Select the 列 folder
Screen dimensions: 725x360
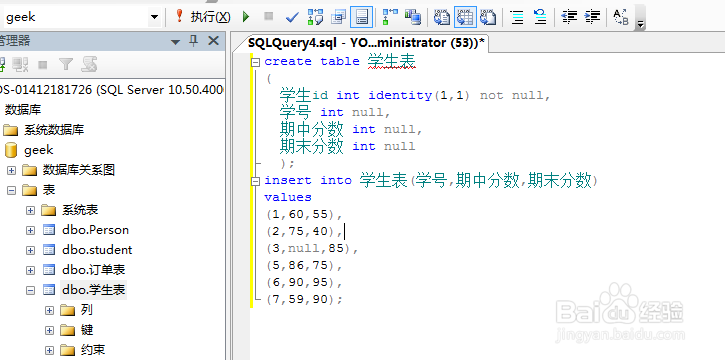click(x=87, y=310)
